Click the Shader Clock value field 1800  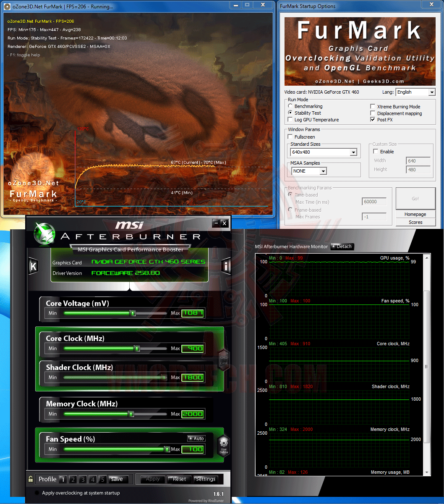(193, 377)
